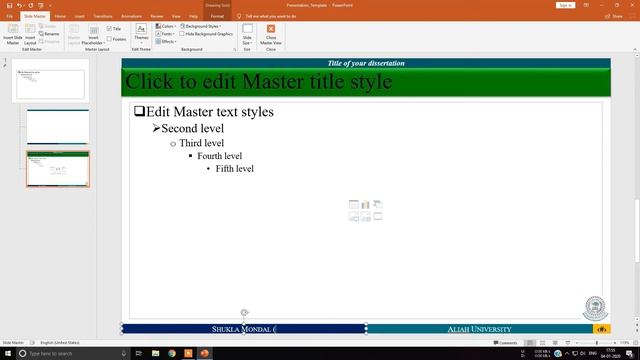The width and height of the screenshot is (640, 360).
Task: Customize Quick Access Toolbar dropdown
Action: tap(50, 6)
